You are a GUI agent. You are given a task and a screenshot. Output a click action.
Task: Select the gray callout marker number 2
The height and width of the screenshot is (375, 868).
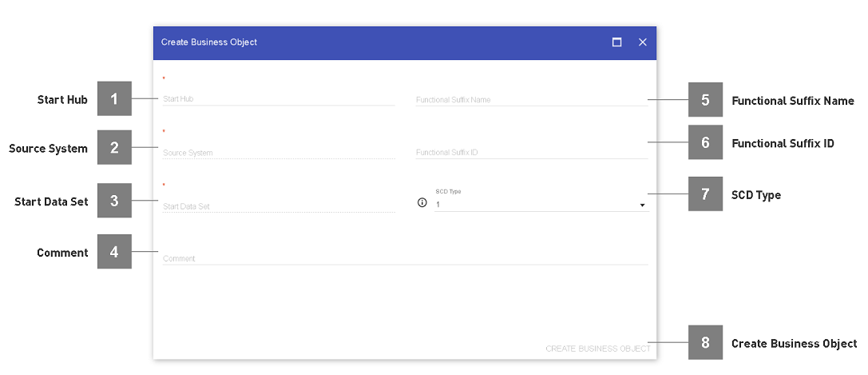[114, 148]
